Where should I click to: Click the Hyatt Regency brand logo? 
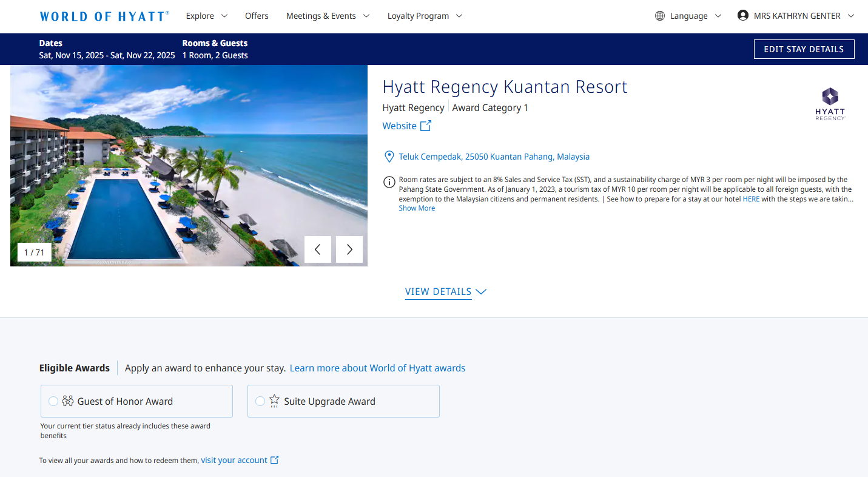pos(830,103)
